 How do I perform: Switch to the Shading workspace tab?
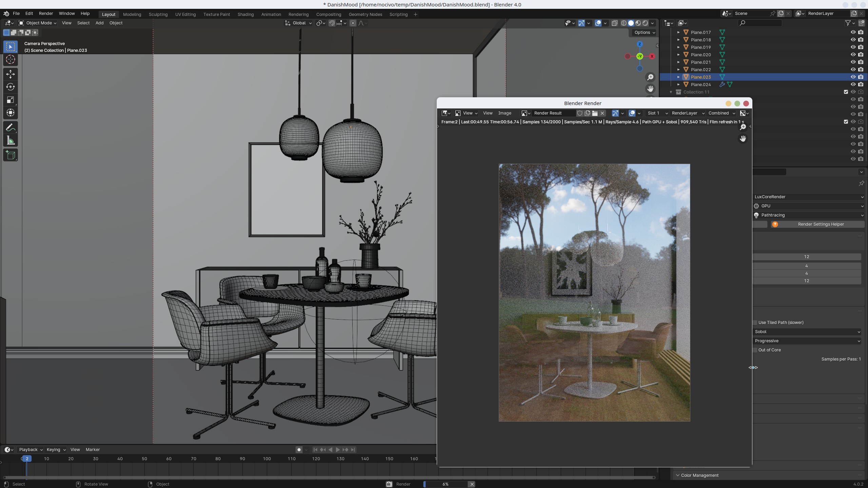[x=245, y=14]
